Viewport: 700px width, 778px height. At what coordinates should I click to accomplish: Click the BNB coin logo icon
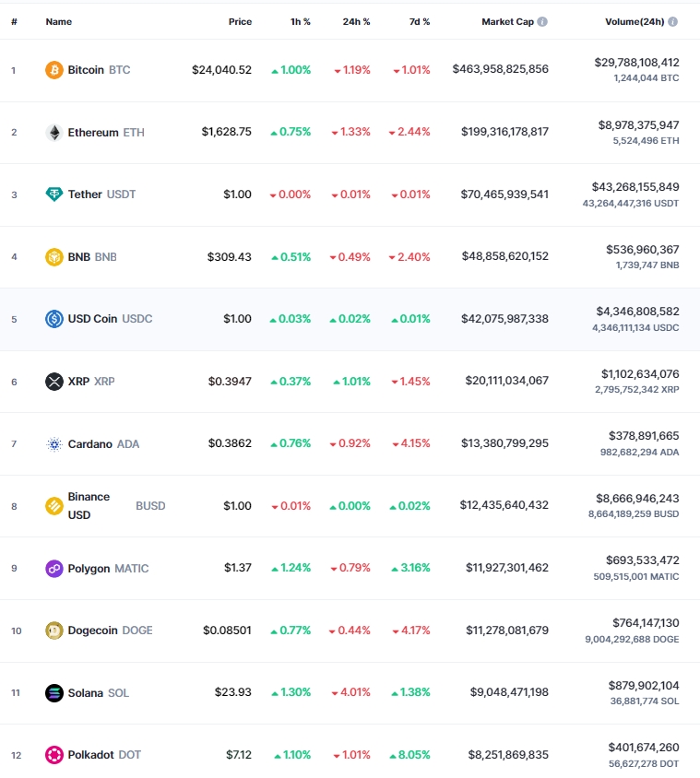[54, 257]
